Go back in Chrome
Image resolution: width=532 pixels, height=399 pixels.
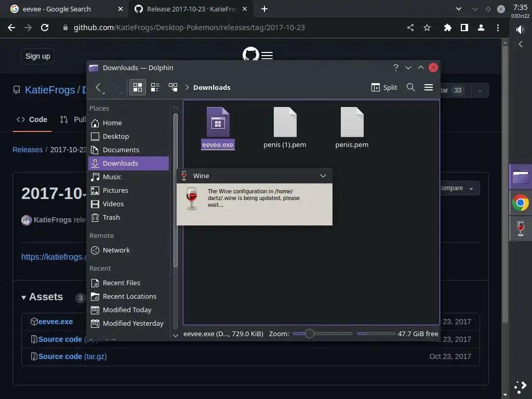[x=11, y=28]
